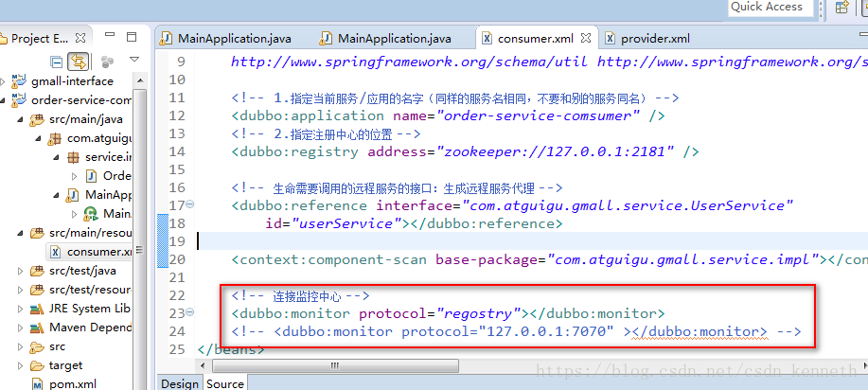This screenshot has width=868, height=390.
Task: Click the closing </beans> tag on line 25
Action: click(231, 349)
